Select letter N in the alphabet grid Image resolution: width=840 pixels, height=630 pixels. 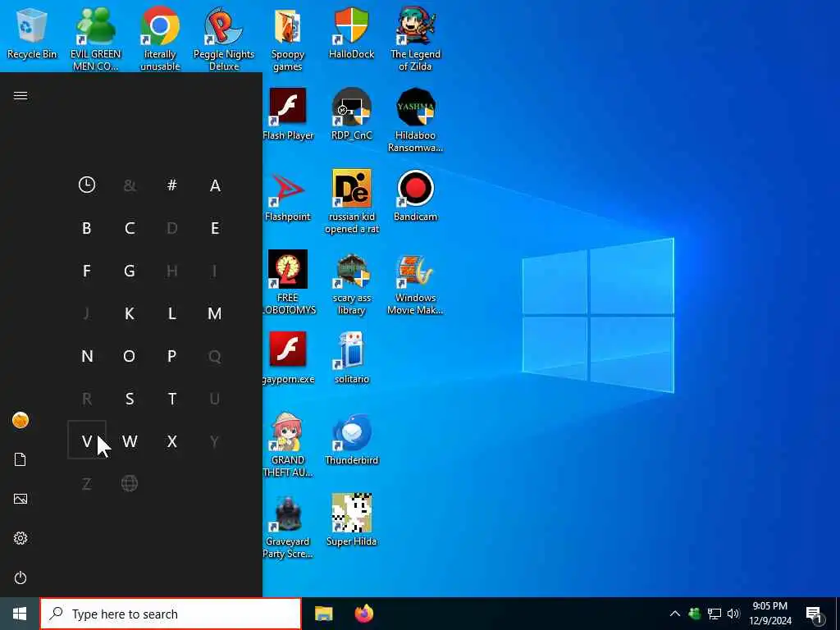click(x=87, y=356)
